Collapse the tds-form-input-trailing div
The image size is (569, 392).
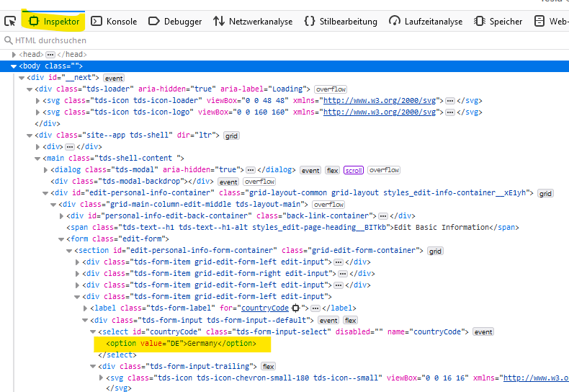click(x=93, y=367)
